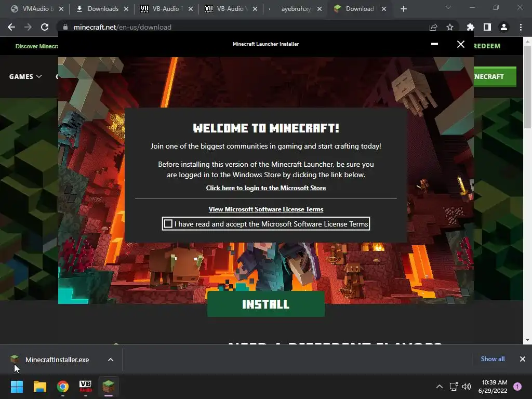Close the ayebruh.xyz tab

(x=320, y=9)
